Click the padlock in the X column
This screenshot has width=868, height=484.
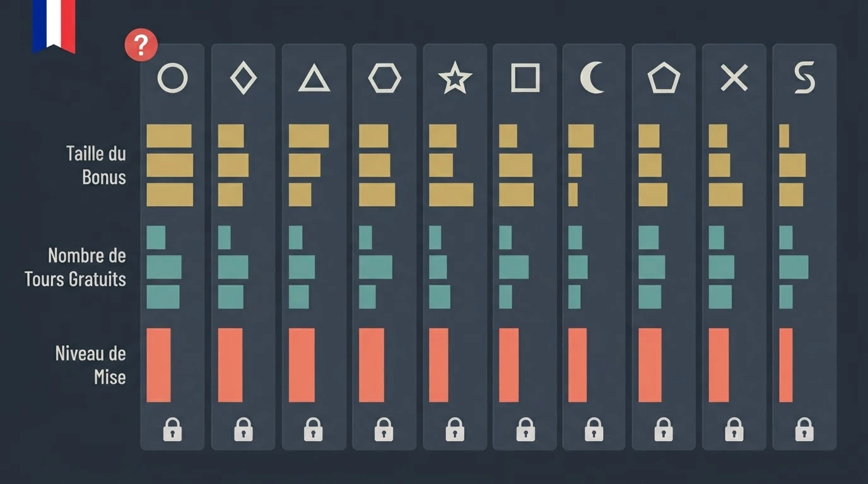pos(734,429)
